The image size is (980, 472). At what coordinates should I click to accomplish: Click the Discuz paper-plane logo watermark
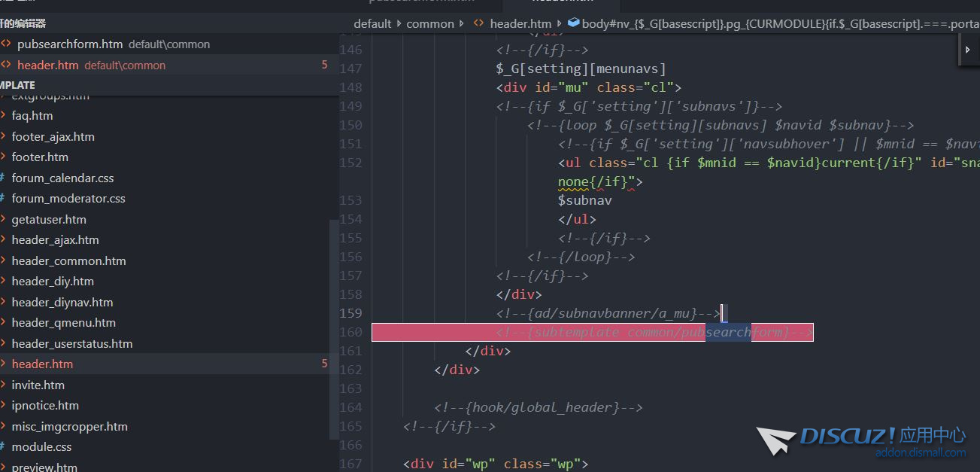775,440
